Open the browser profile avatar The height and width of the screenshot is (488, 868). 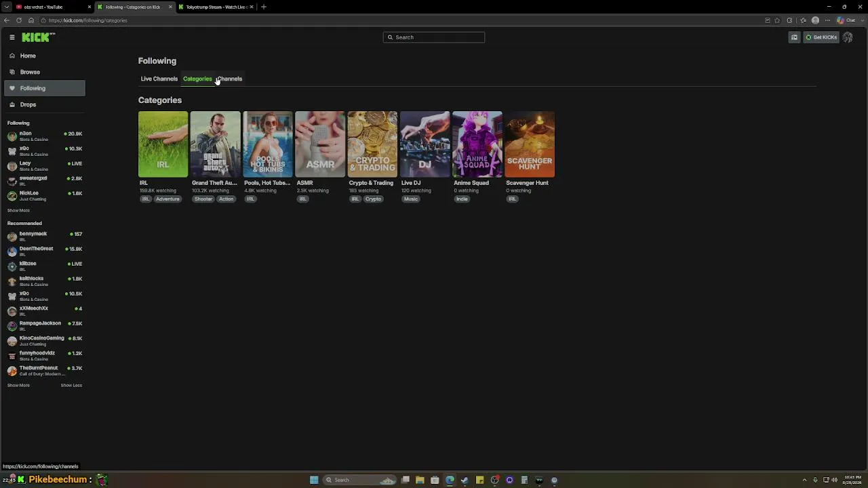tap(815, 20)
